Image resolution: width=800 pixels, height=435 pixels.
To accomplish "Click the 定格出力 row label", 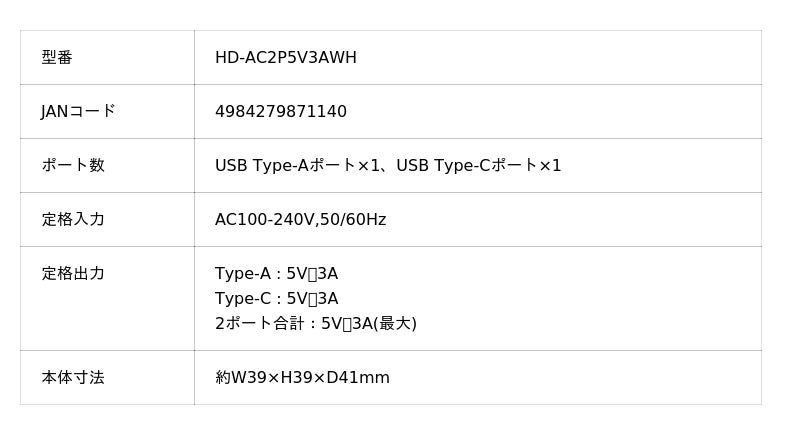I will tap(72, 274).
